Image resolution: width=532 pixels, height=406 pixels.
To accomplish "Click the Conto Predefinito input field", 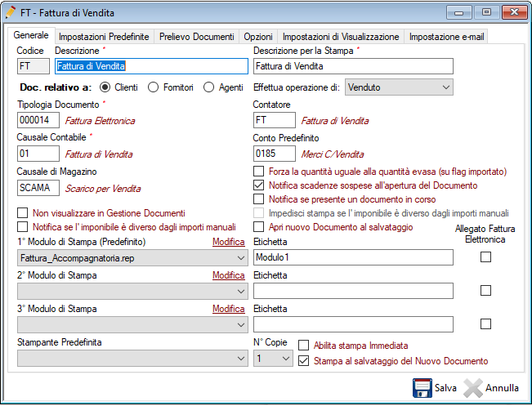I will pos(275,154).
